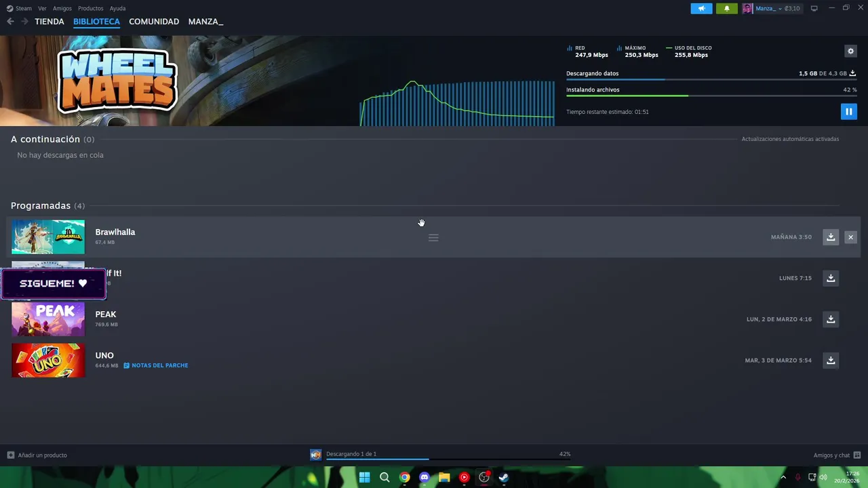Click the SIGUEME! overlay button

point(54,283)
